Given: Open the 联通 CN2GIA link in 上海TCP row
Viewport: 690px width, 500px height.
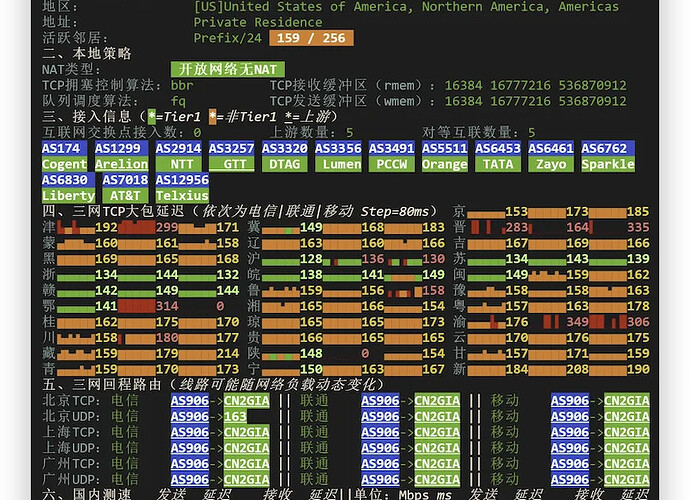Looking at the screenshot, I should click(437, 432).
